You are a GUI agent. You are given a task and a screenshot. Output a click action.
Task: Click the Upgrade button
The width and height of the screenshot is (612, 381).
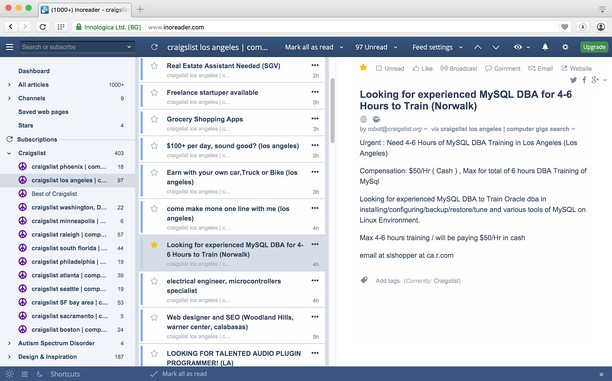594,47
